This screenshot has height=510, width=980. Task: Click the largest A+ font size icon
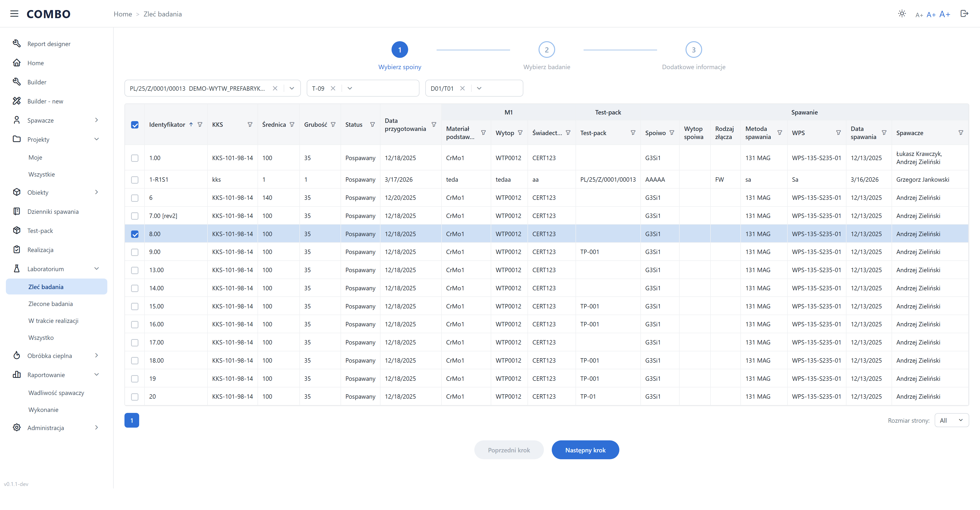(x=945, y=14)
